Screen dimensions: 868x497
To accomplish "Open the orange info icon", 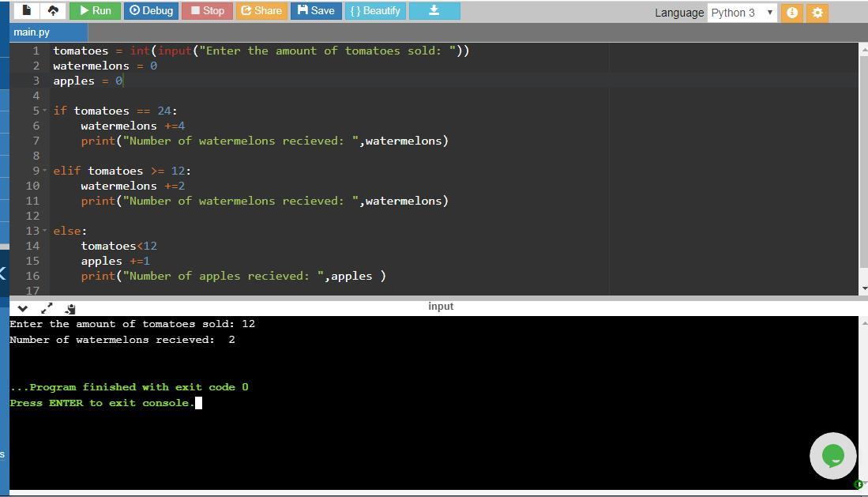I will click(792, 13).
